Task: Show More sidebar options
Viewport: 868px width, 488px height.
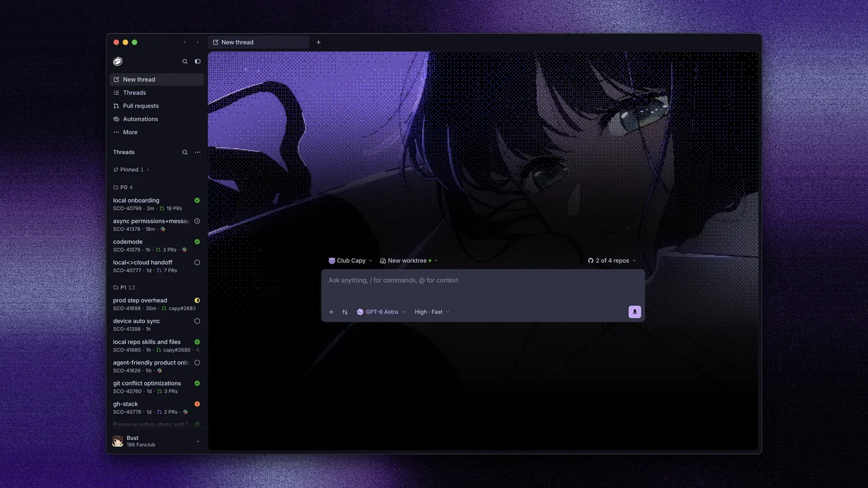Action: pyautogui.click(x=156, y=132)
